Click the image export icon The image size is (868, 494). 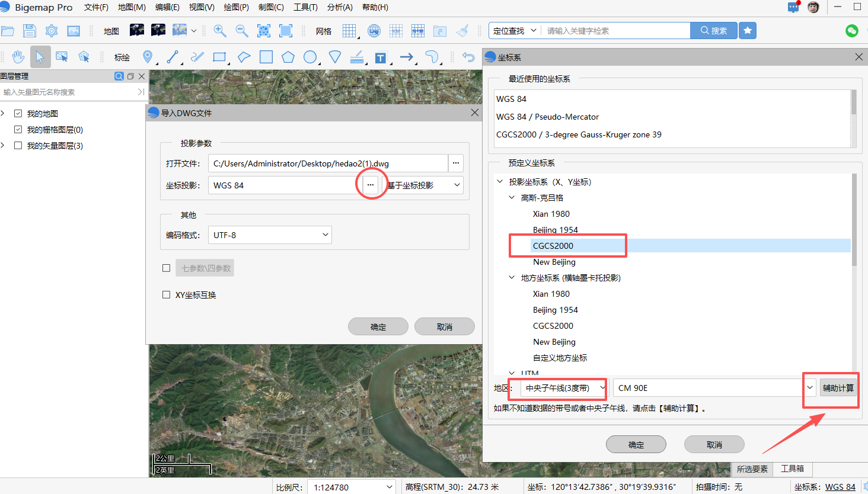pyautogui.click(x=74, y=31)
